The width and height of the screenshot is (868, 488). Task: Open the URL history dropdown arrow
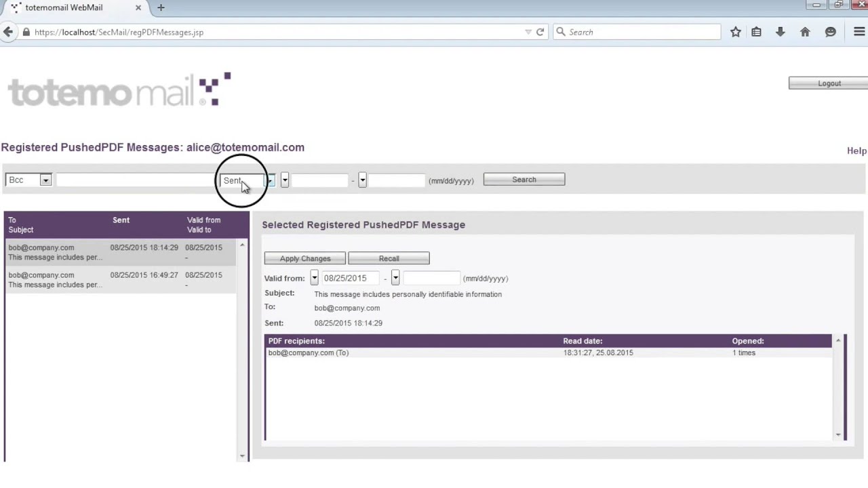point(528,32)
